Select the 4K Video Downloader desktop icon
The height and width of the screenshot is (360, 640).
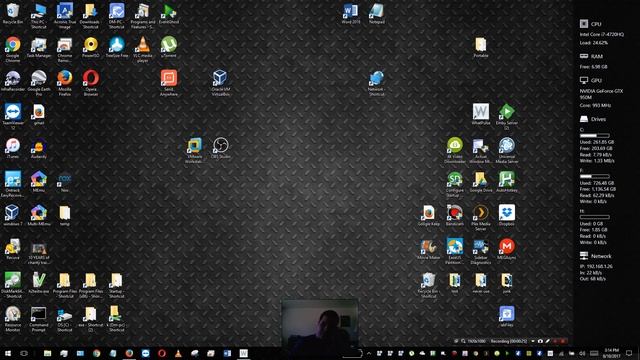click(455, 150)
